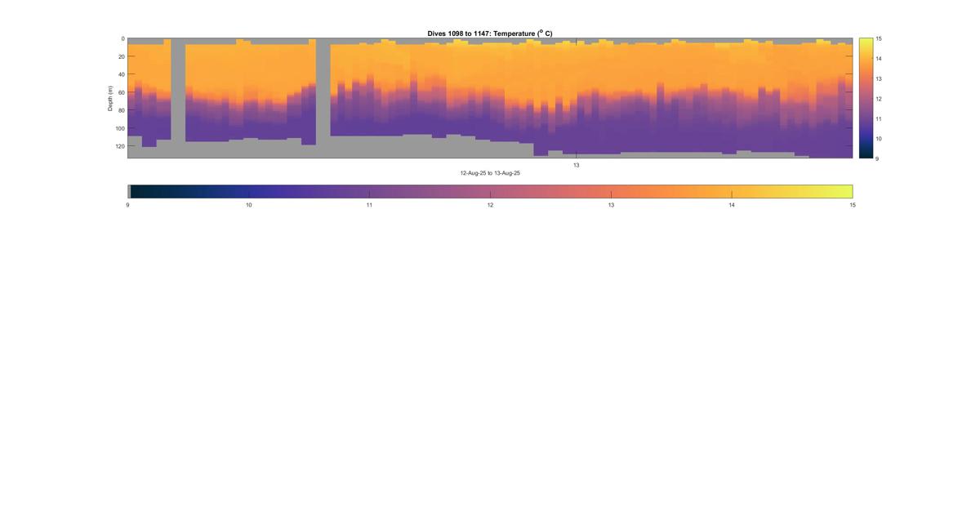This screenshot has height=508, width=980.
Task: Click the date range label '12-Aug-25 to 13-Aug-25'
Action: click(490, 173)
